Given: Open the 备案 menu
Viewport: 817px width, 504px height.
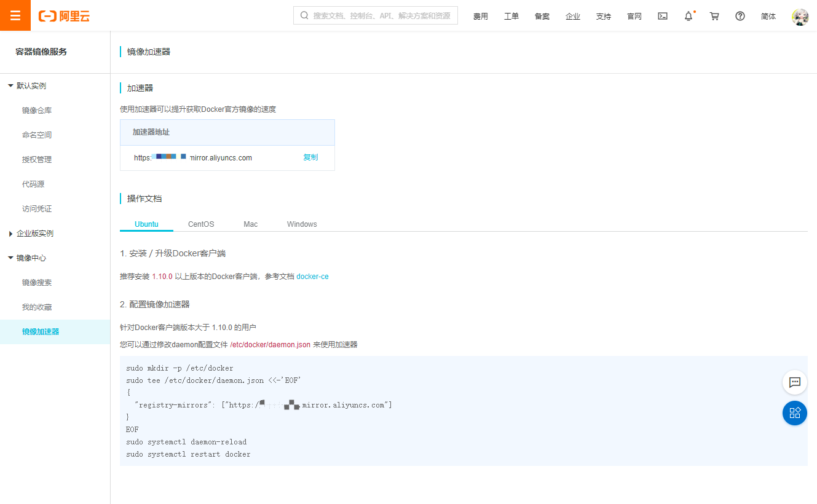Looking at the screenshot, I should tap(542, 17).
